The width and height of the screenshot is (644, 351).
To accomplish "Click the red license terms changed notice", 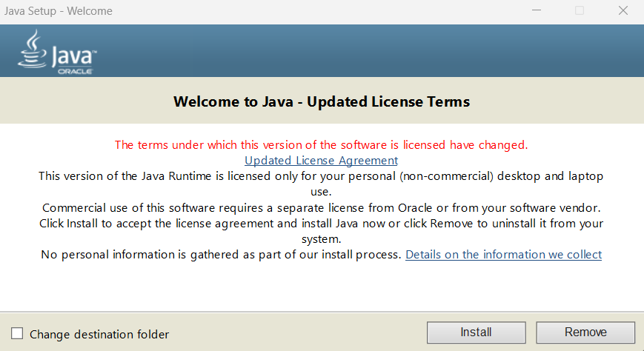I will click(x=321, y=145).
